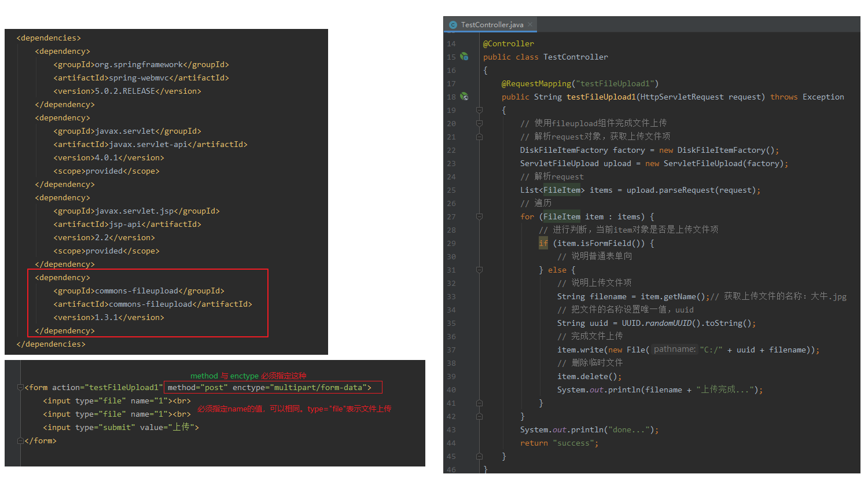Toggle the comment fold end marker at line 21

tap(479, 137)
